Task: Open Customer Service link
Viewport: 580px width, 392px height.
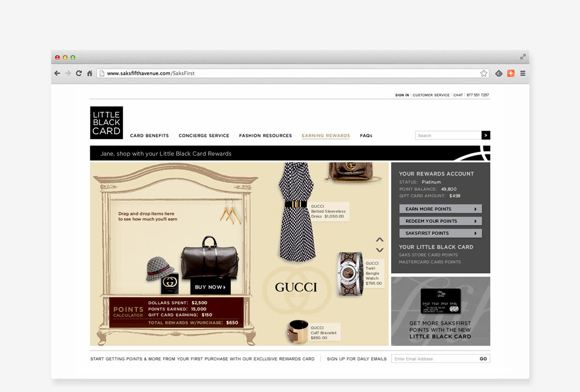Action: [431, 95]
